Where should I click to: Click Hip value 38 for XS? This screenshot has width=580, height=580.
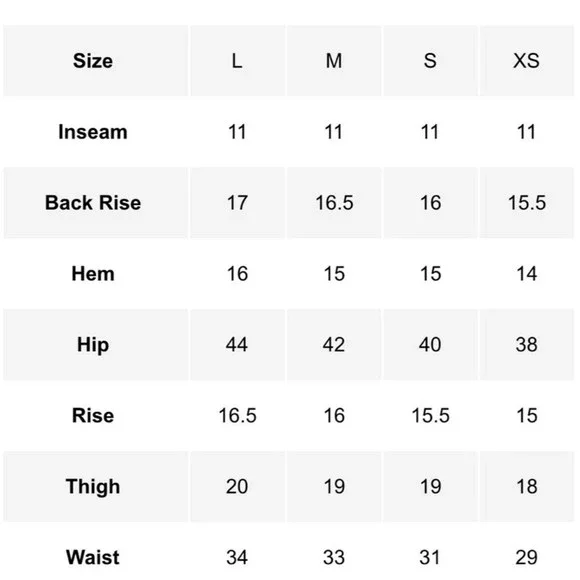pos(526,345)
